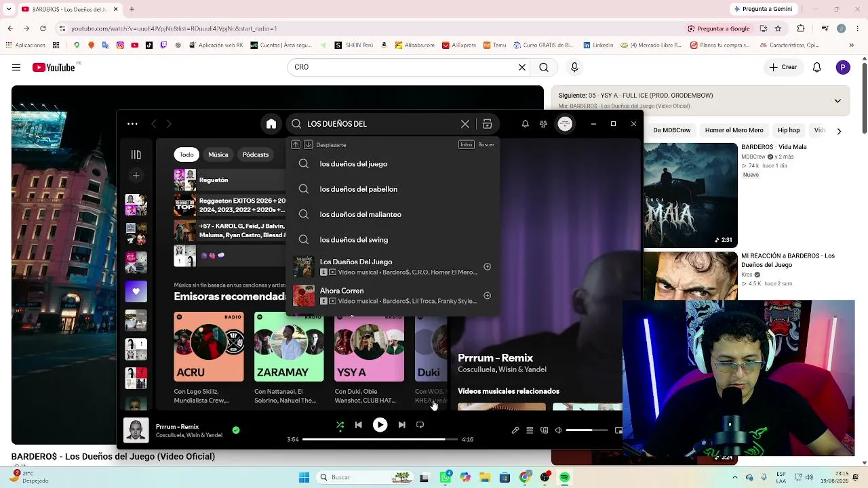Open Reggaeton EXITOS 2026 playlist tile
The height and width of the screenshot is (488, 868).
click(x=229, y=205)
